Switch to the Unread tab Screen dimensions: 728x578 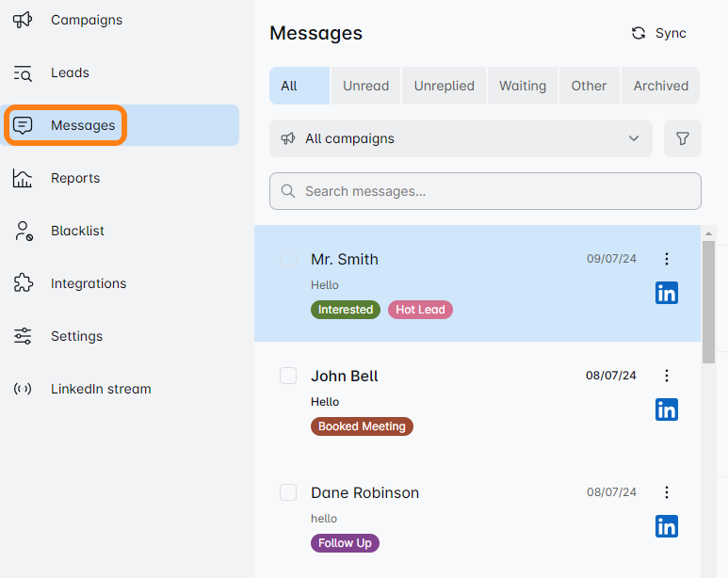(x=365, y=86)
